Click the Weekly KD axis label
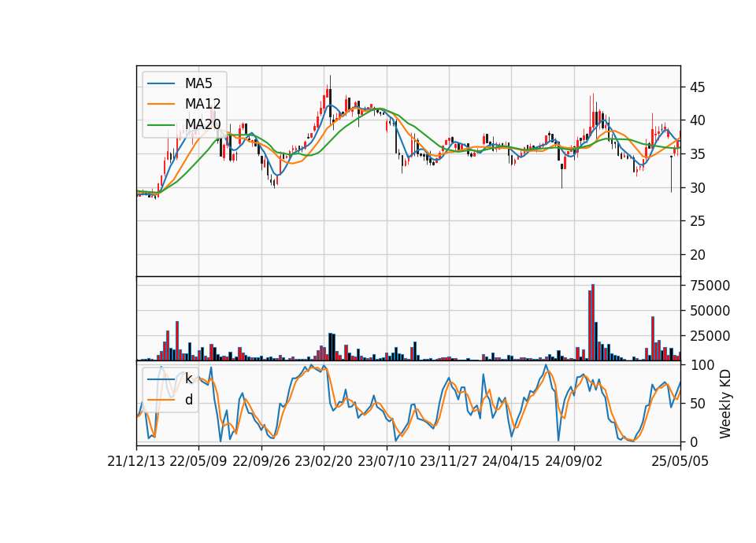Image resolution: width=756 pixels, height=543 pixels. tap(725, 404)
